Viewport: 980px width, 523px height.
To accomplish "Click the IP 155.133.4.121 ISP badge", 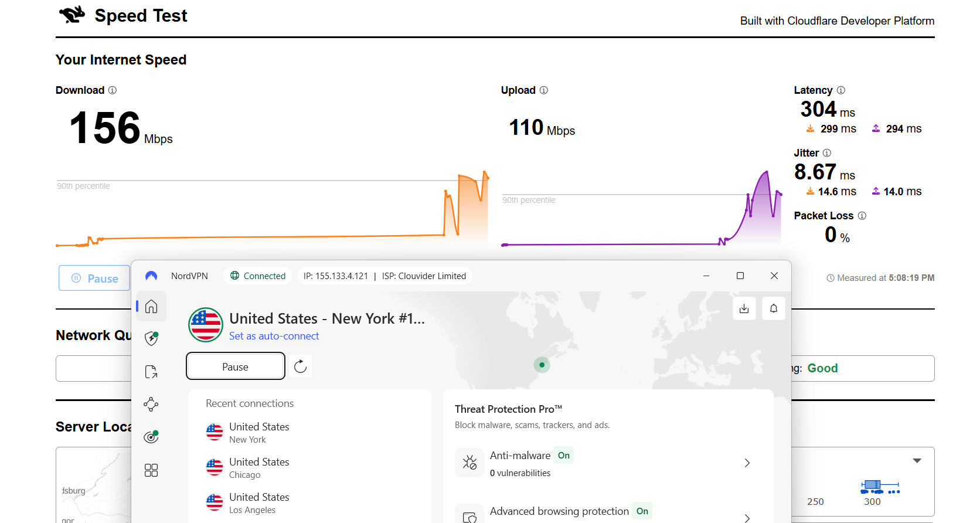I will tap(384, 276).
